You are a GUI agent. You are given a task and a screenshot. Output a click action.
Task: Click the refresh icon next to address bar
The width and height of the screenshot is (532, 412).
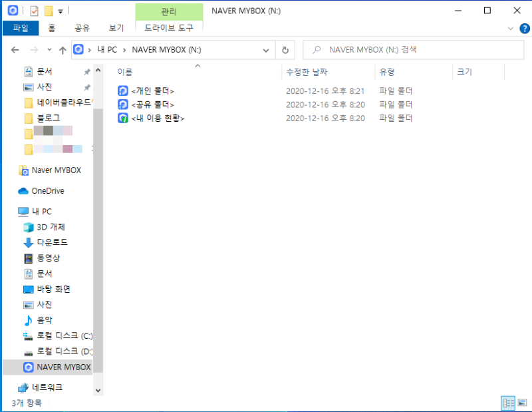(286, 49)
